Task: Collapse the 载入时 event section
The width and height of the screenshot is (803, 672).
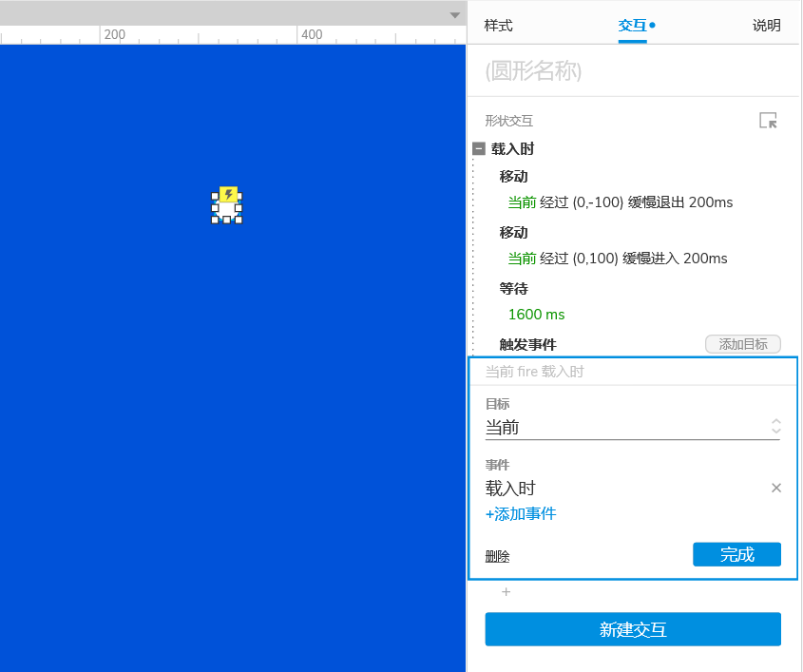Action: 479,148
